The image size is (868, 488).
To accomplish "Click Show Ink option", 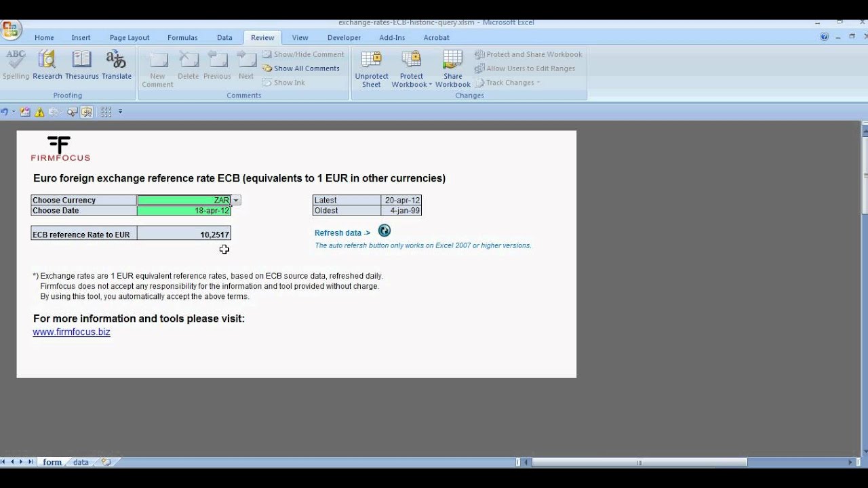I will pos(283,83).
